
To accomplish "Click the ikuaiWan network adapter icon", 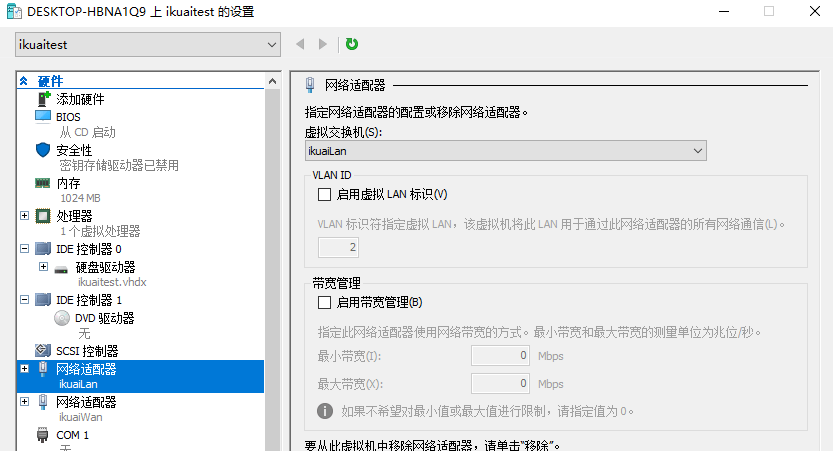I will tap(43, 402).
